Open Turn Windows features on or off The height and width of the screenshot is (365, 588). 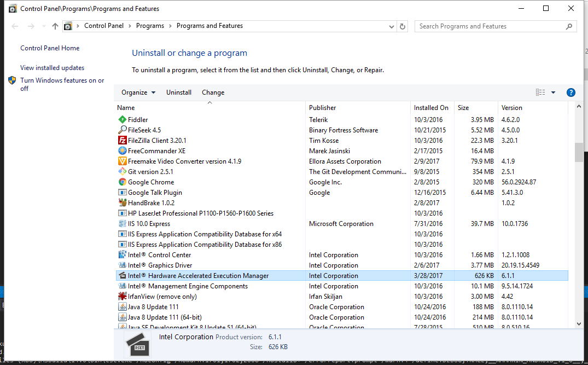click(62, 84)
